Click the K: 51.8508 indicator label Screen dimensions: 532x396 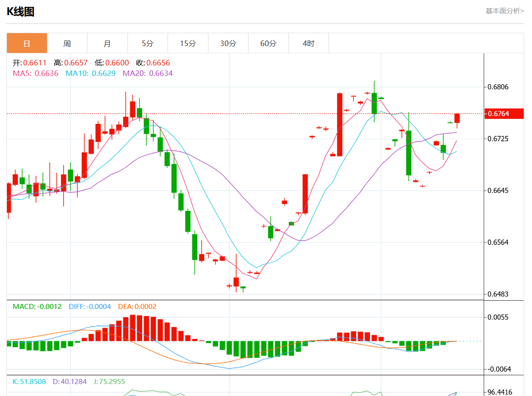(29, 381)
